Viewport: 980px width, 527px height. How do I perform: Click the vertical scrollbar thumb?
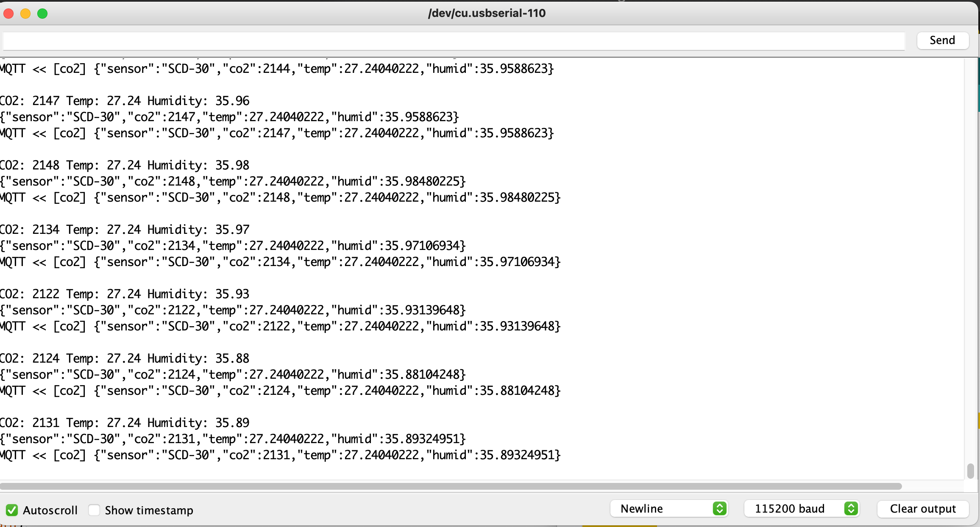pyautogui.click(x=970, y=471)
